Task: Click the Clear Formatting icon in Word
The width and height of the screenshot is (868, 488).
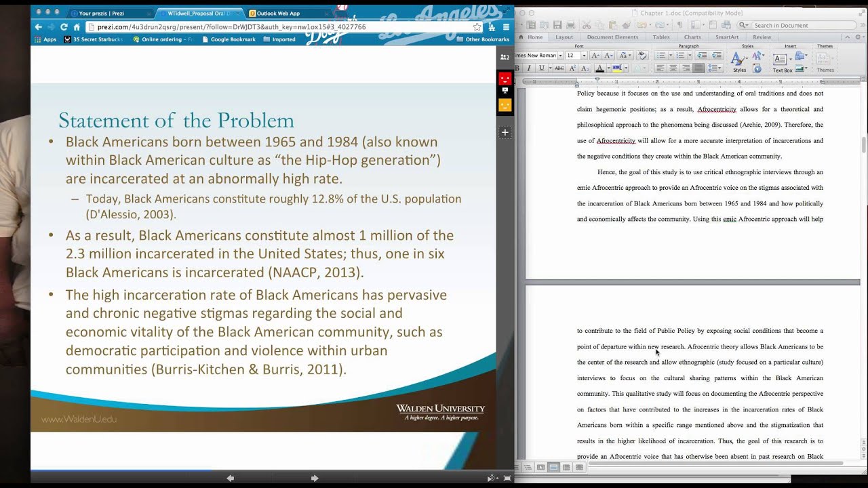Action: [642, 56]
